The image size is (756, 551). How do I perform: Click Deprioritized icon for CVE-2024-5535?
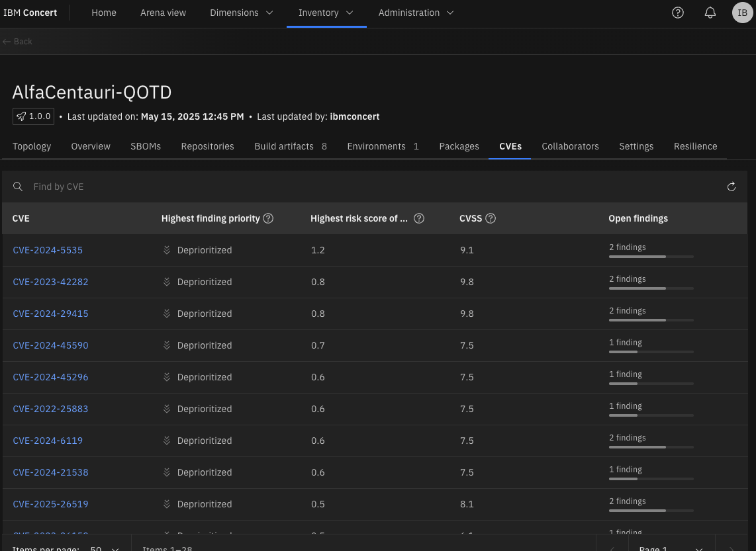pos(167,250)
